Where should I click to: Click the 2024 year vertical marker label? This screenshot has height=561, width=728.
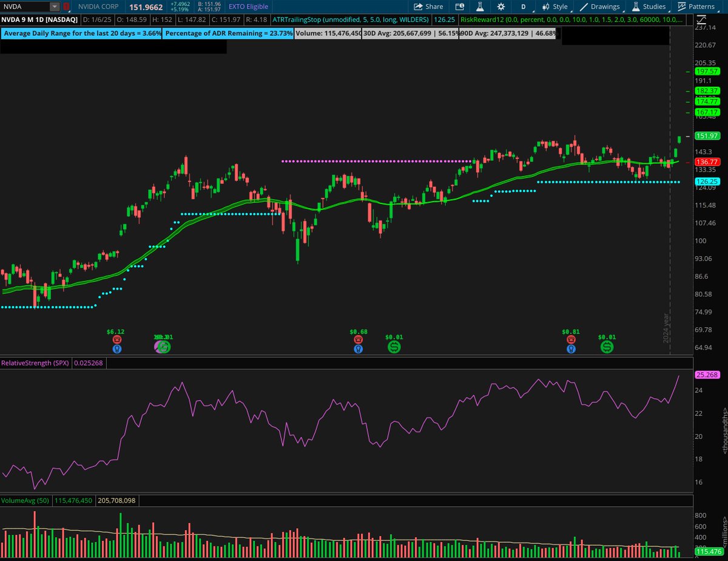click(x=666, y=328)
